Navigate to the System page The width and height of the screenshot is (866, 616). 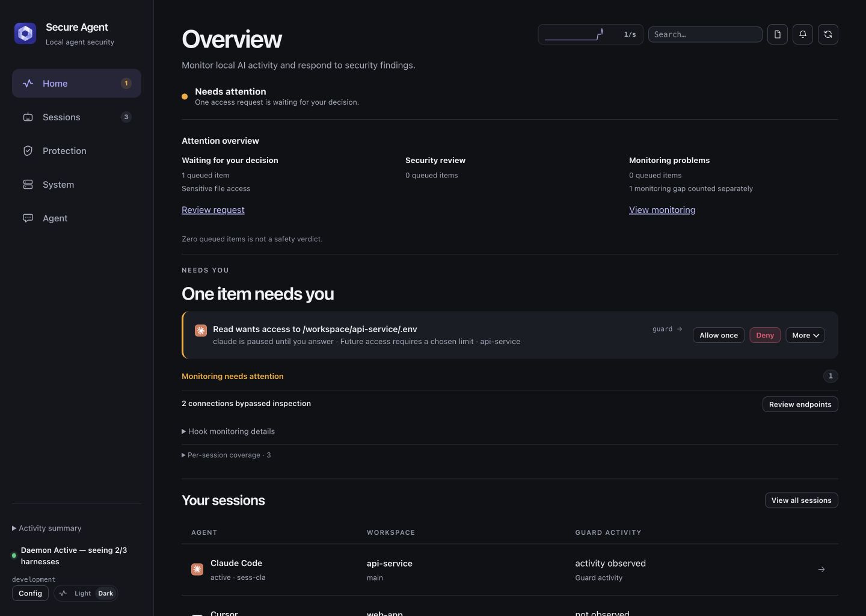click(x=76, y=185)
